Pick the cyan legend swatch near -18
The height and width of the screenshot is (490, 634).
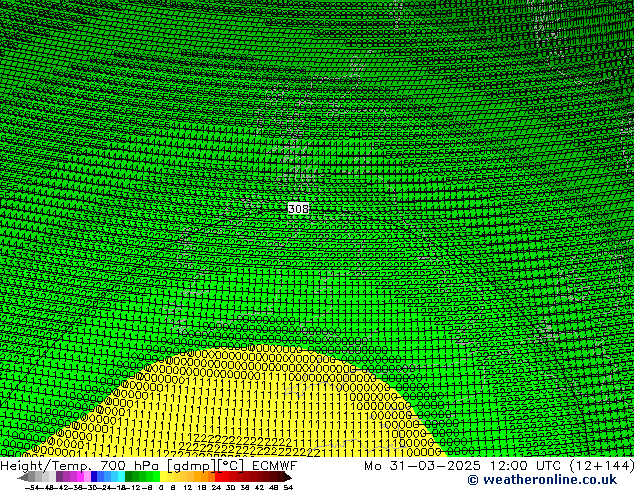121,477
